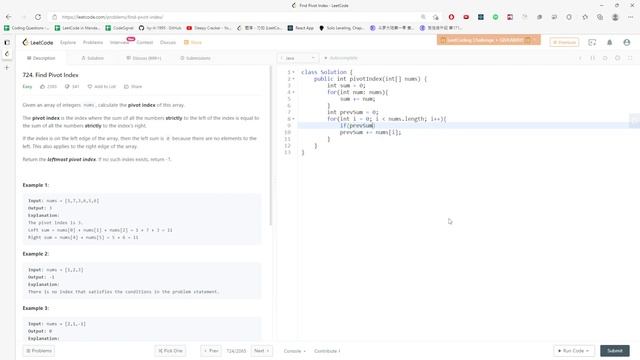Click the LeetCode vertical tab icon
The width and height of the screenshot is (640, 360).
[x=7, y=54]
